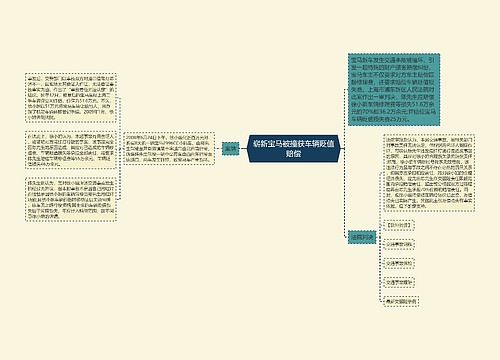Select the note beginning 陈先生则认为

tap(71, 199)
